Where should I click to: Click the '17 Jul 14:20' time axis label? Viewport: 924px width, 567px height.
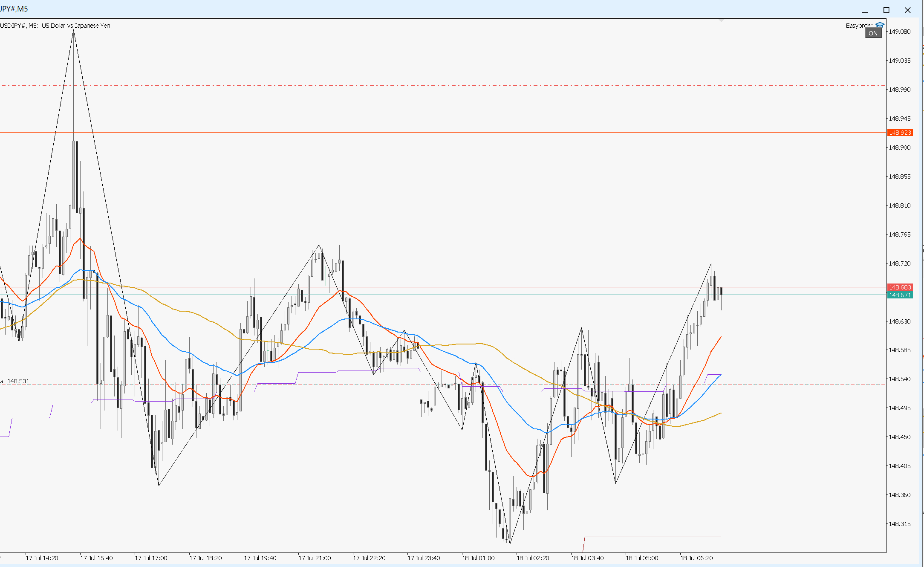[42, 558]
